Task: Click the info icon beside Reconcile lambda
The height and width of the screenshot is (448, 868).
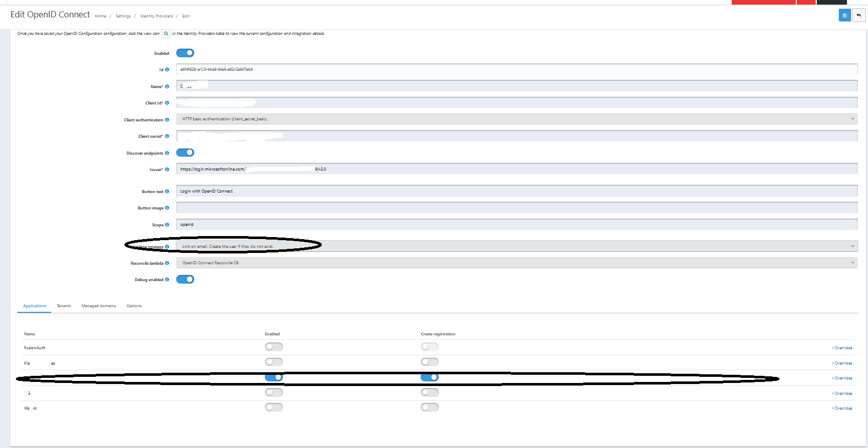Action: point(167,263)
